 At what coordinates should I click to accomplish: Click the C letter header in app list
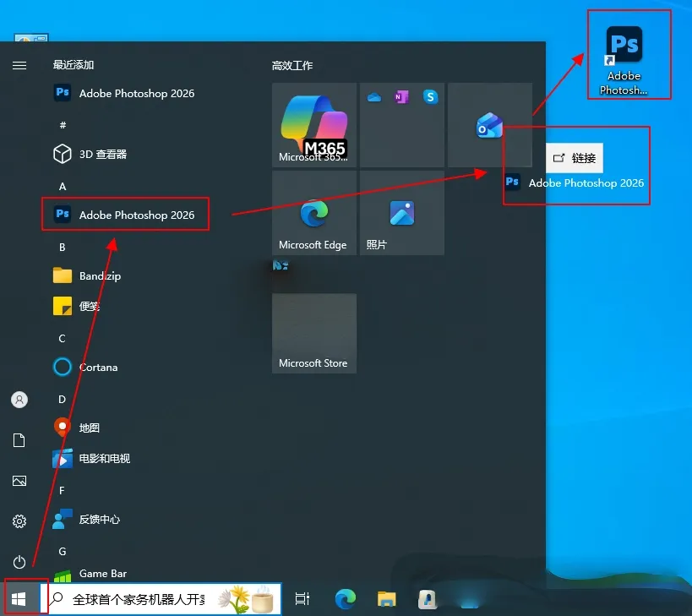click(63, 339)
